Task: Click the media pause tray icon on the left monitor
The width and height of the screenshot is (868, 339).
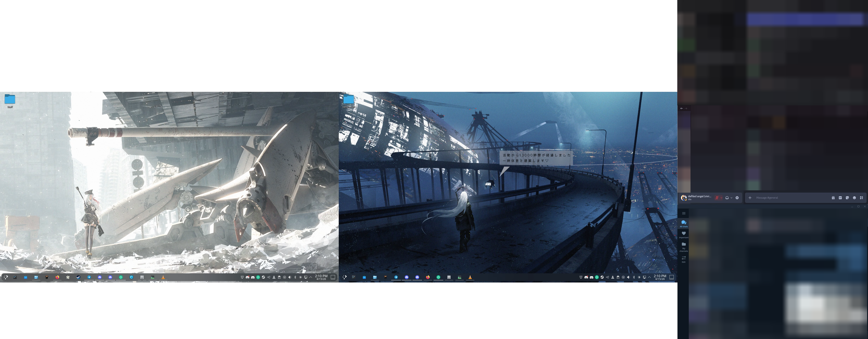Action: coord(284,277)
